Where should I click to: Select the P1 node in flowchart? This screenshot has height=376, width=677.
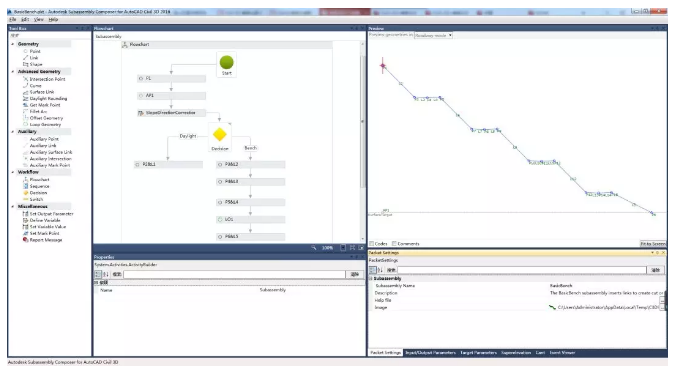pos(171,79)
